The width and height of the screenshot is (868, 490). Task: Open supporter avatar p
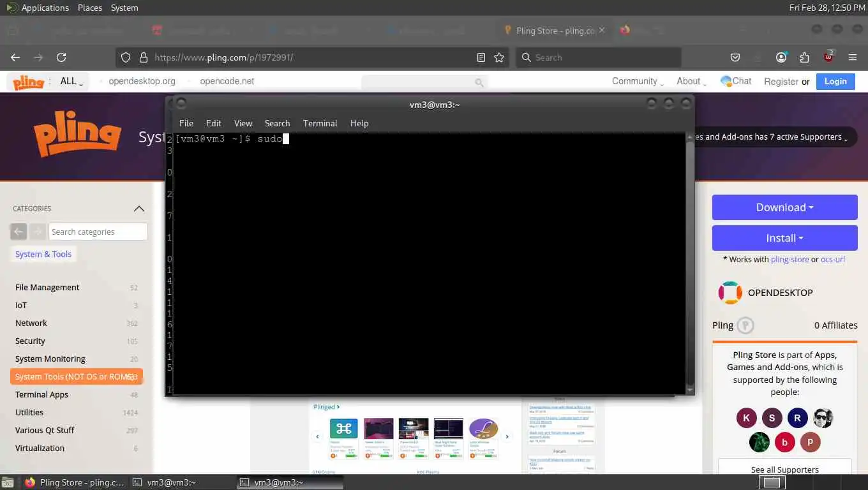[810, 442]
